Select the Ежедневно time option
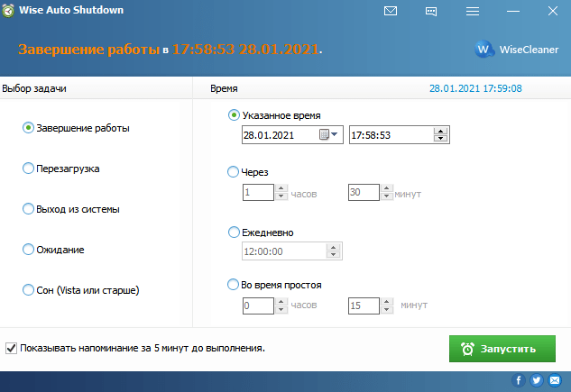The width and height of the screenshot is (571, 392). (x=235, y=232)
